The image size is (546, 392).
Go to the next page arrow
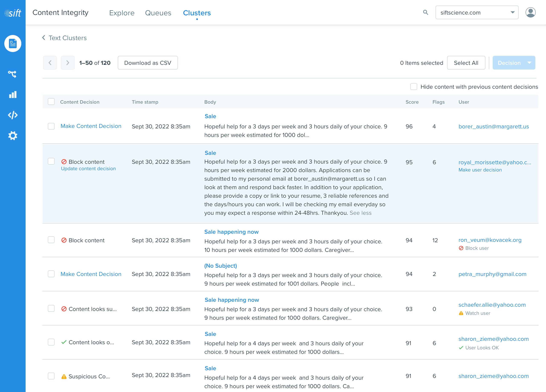click(x=68, y=63)
